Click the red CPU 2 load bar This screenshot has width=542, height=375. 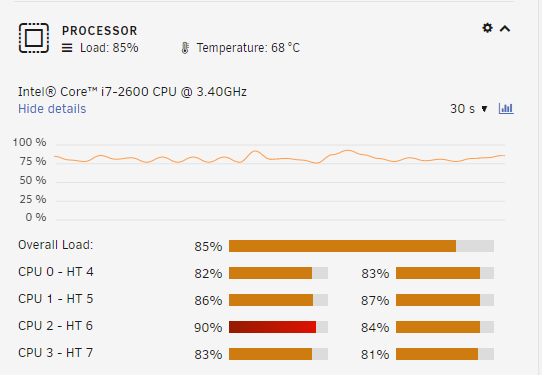278,327
